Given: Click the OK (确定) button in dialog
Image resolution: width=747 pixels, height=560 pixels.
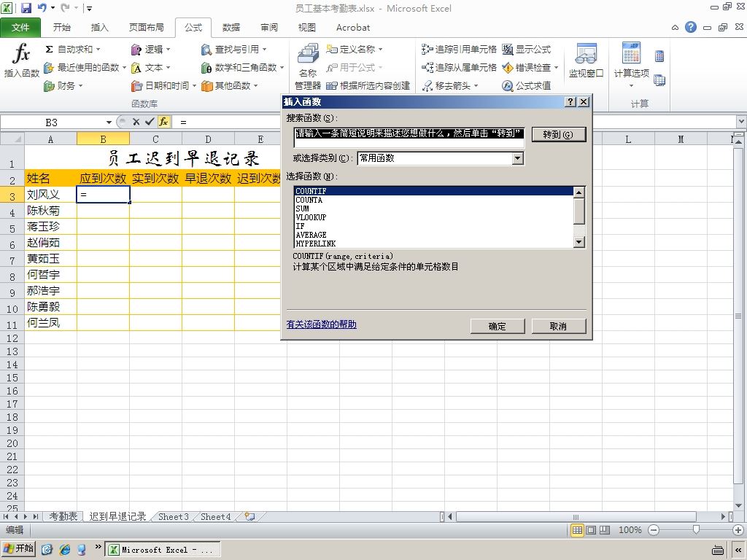Looking at the screenshot, I should (498, 326).
